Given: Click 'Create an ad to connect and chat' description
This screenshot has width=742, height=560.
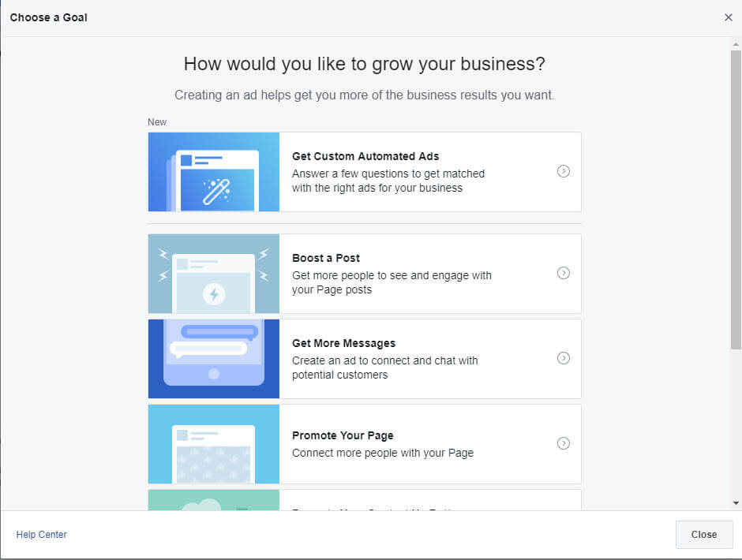Looking at the screenshot, I should coord(384,368).
